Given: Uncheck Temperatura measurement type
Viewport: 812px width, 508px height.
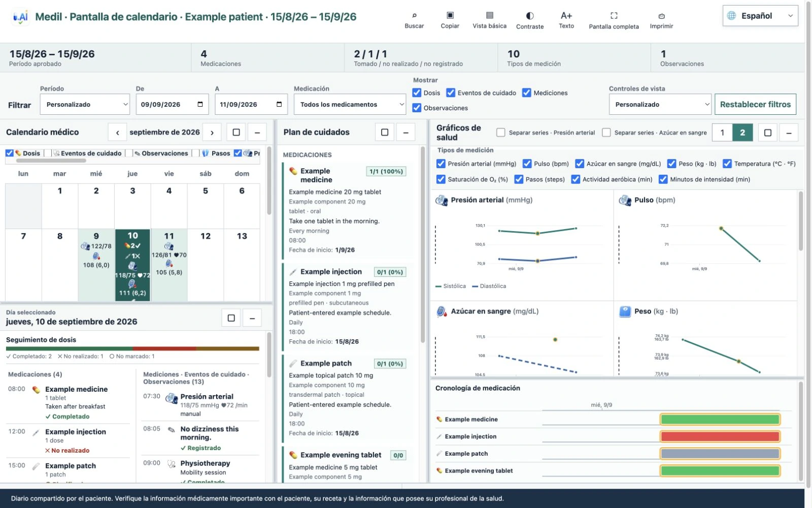Looking at the screenshot, I should tap(727, 164).
